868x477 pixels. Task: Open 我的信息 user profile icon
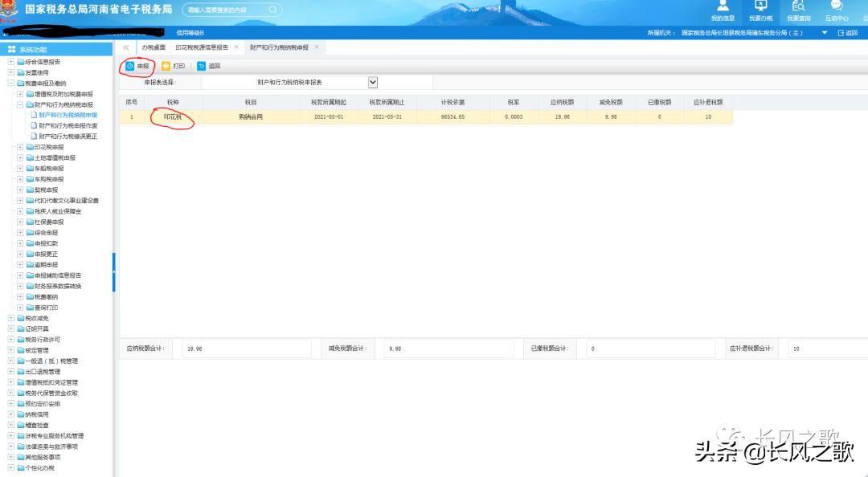point(723,6)
